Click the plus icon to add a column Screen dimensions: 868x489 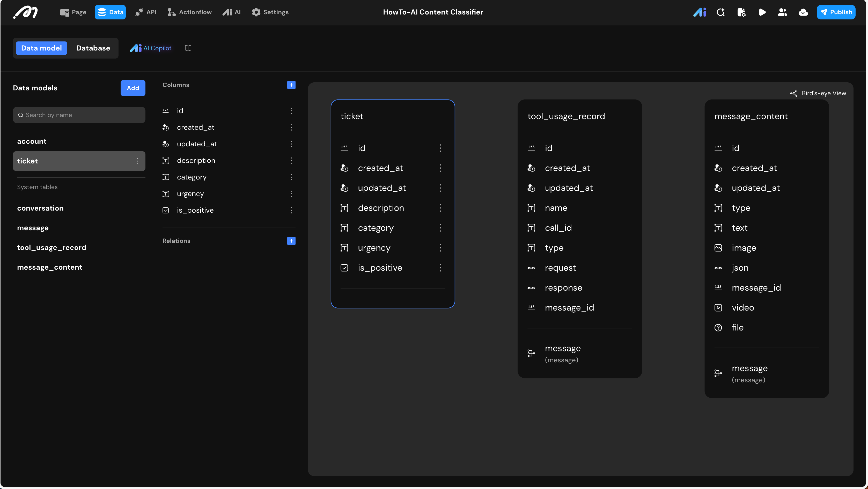[x=291, y=85]
